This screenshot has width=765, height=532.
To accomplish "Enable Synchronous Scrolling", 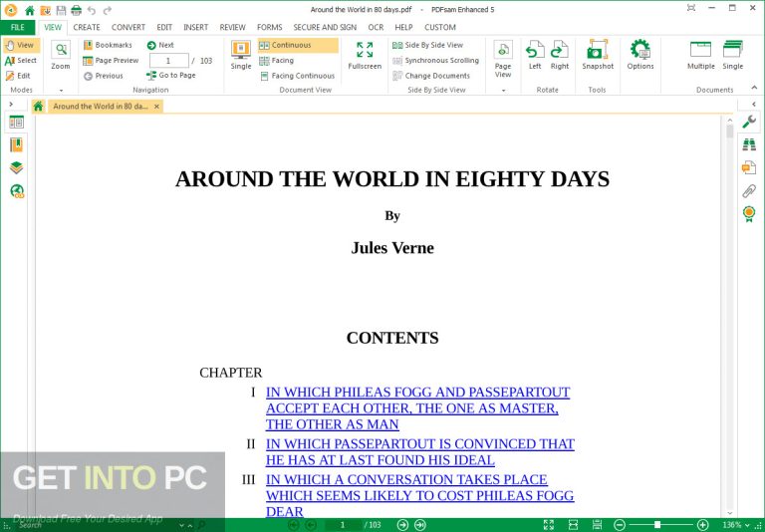I will (x=435, y=61).
